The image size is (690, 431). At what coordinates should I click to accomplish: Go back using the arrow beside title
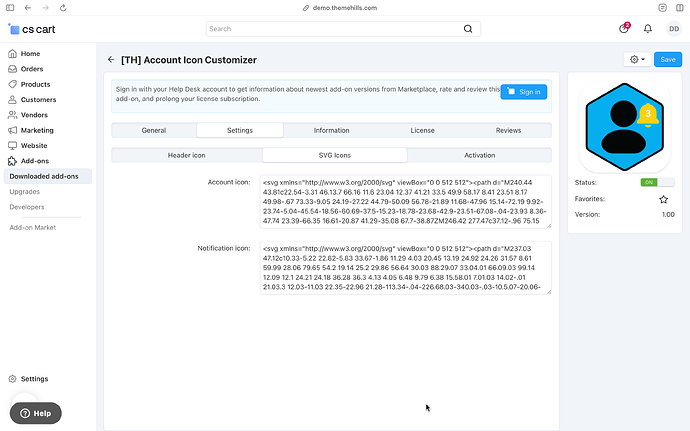111,59
